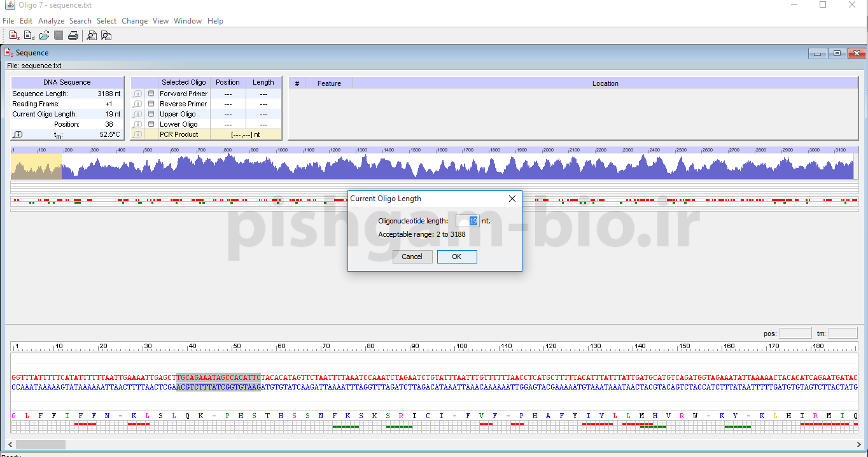Click the second magnifier search icon
Screen dimensions: 868x457
coord(106,36)
